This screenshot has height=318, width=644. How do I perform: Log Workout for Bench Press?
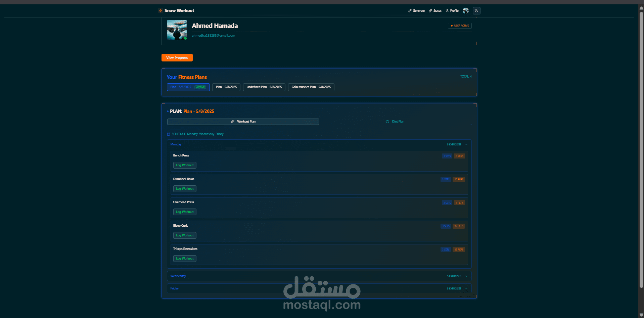(x=184, y=165)
